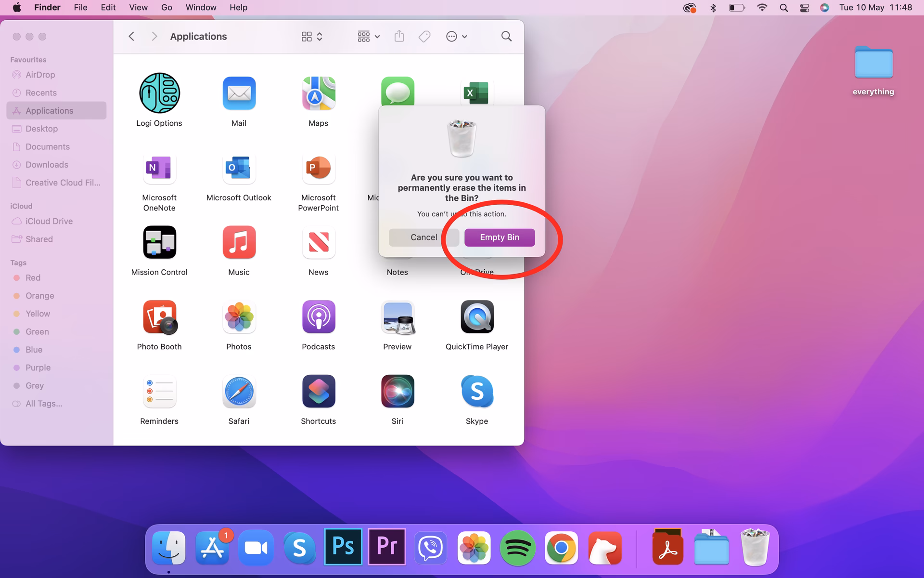Go to Desktop in the sidebar
Screen dimensions: 924x578
click(56, 129)
